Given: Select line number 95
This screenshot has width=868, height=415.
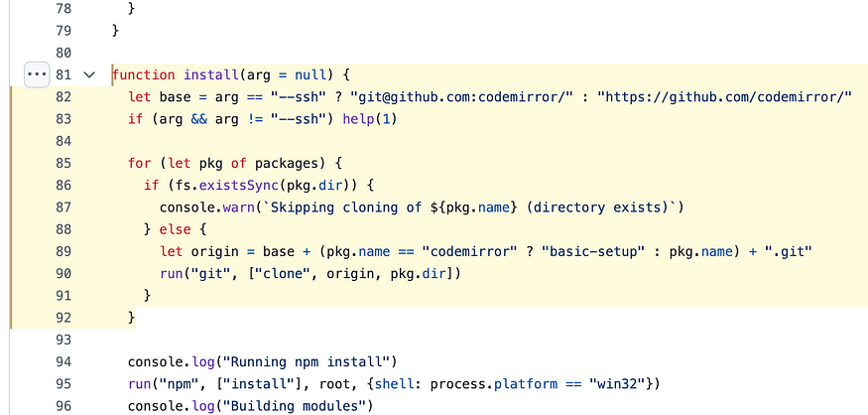Looking at the screenshot, I should point(63,384).
